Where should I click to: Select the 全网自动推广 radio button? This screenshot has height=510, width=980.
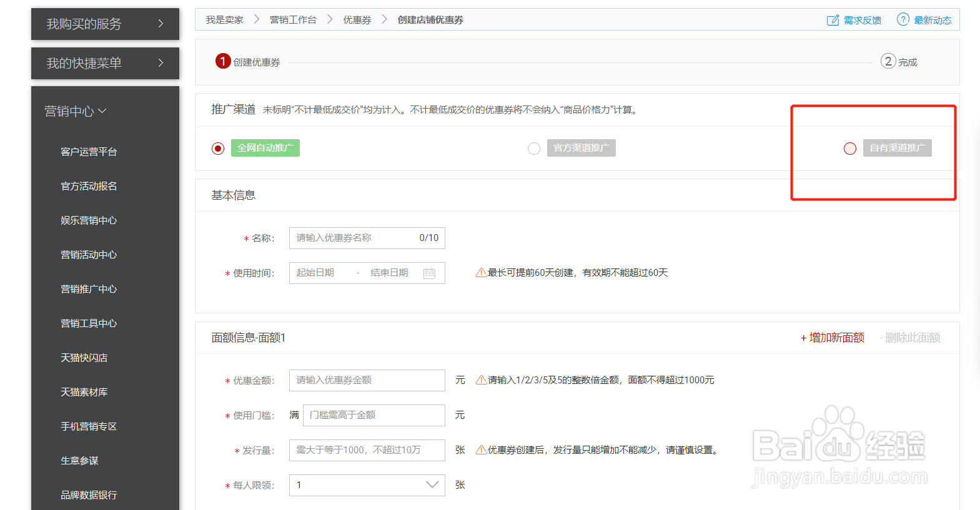[218, 149]
